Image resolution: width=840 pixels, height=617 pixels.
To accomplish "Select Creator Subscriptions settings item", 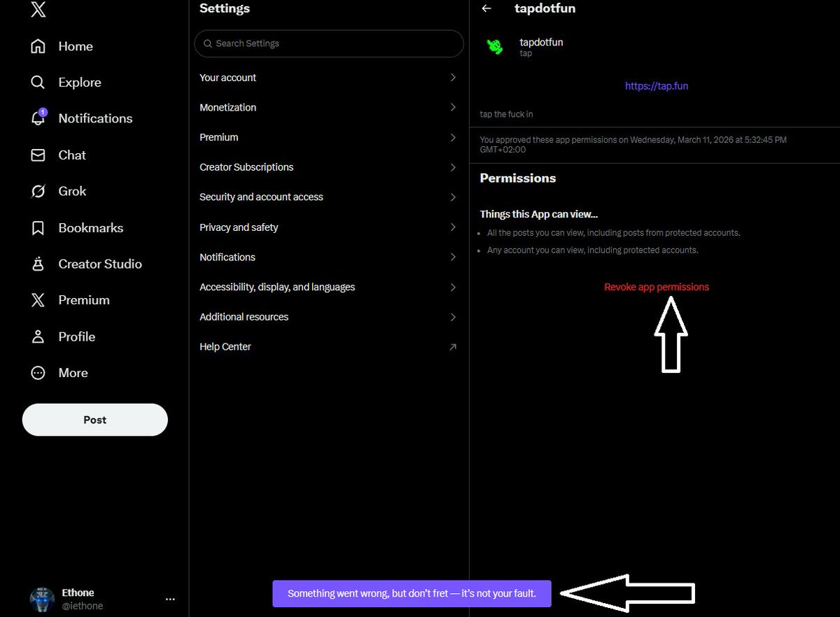I will click(x=329, y=167).
